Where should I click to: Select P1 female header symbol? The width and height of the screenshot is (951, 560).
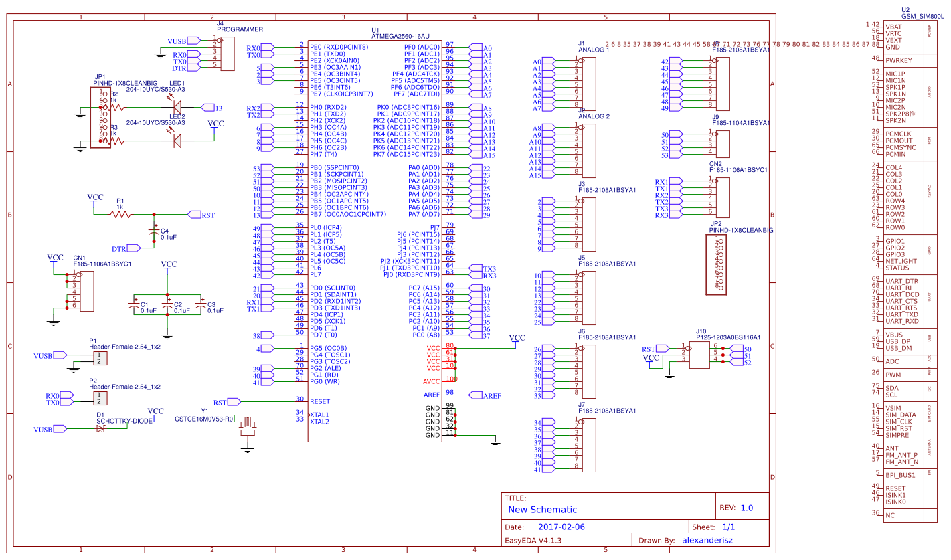coord(99,358)
